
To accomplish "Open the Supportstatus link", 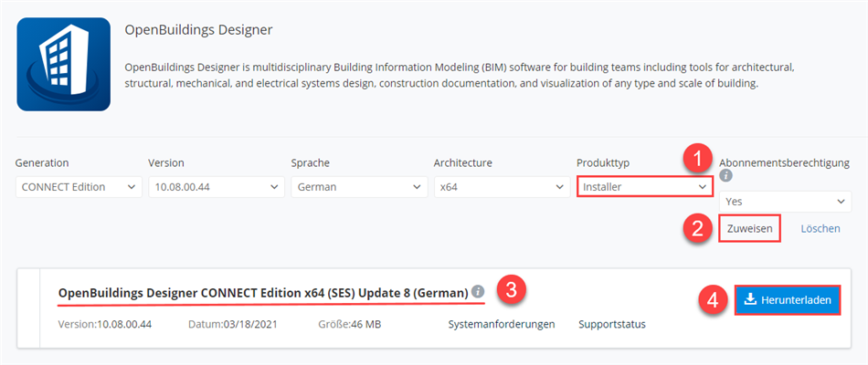I will point(612,324).
